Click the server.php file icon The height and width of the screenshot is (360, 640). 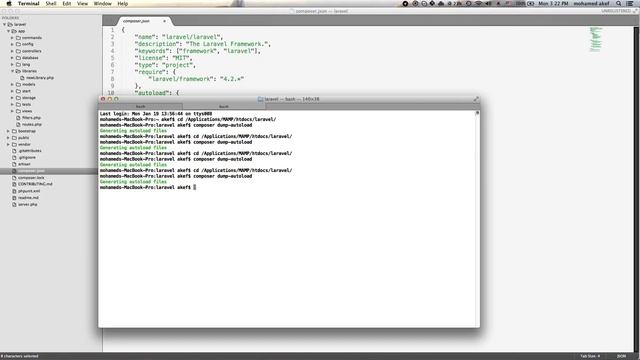click(14, 204)
